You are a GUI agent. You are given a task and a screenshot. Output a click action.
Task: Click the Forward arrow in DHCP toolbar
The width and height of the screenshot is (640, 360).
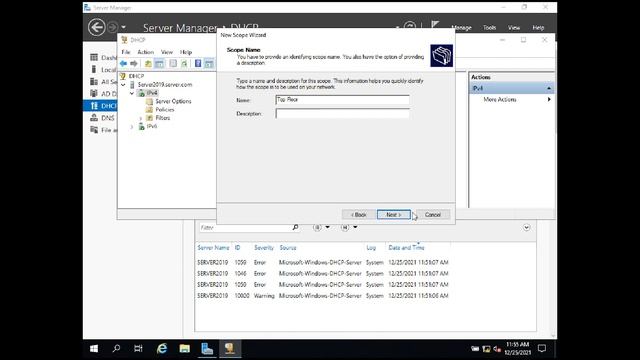133,64
